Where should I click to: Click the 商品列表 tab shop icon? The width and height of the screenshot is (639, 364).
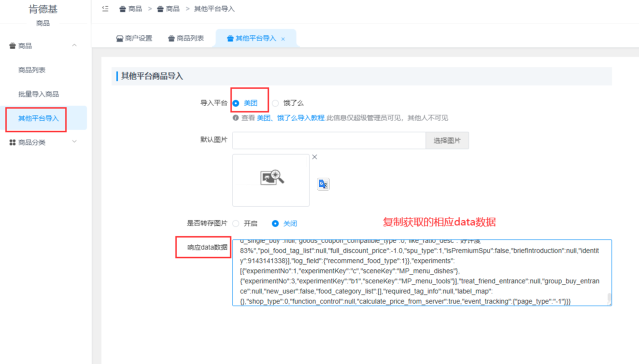[x=171, y=39]
